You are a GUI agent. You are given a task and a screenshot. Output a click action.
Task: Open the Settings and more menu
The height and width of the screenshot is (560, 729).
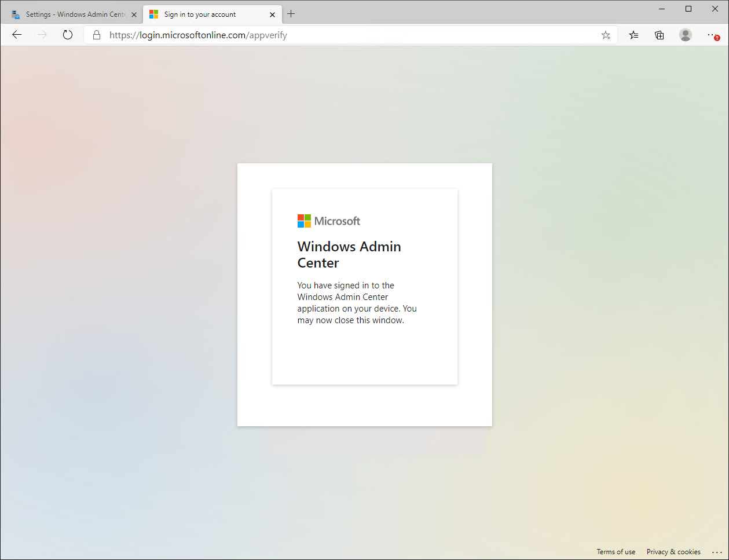coord(713,35)
